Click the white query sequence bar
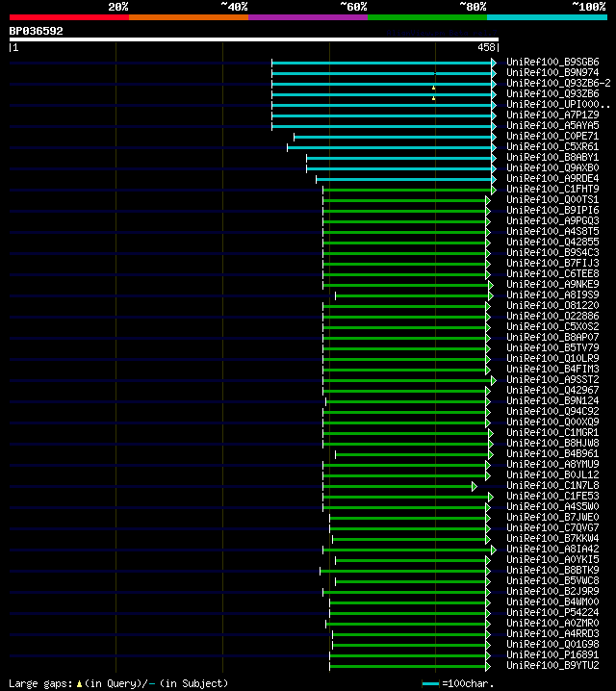 click(x=254, y=39)
